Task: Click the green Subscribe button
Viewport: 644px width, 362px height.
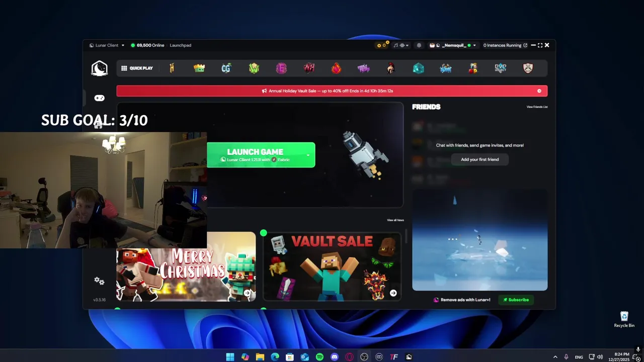Action: pyautogui.click(x=516, y=300)
